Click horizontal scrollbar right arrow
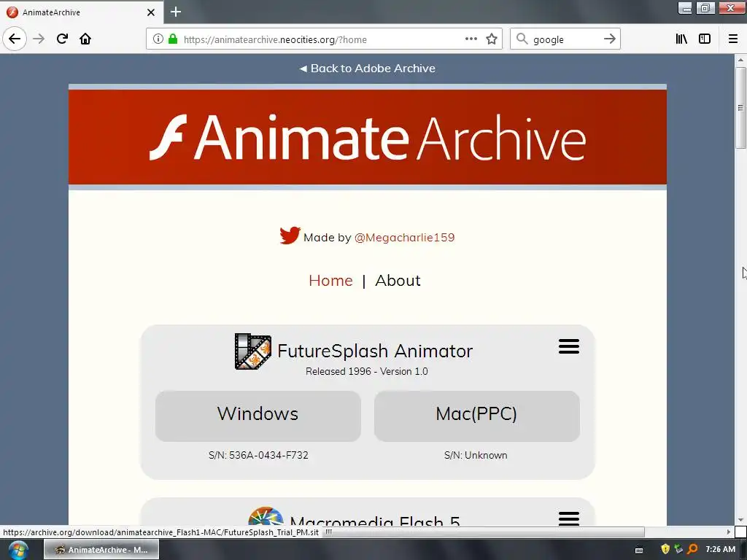 pos(729,532)
